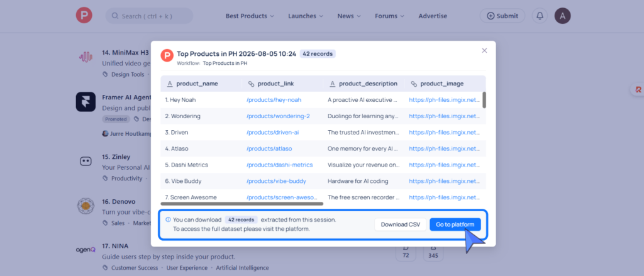Image resolution: width=644 pixels, height=276 pixels.
Task: Open the Customer Success tag
Action: pos(135,268)
